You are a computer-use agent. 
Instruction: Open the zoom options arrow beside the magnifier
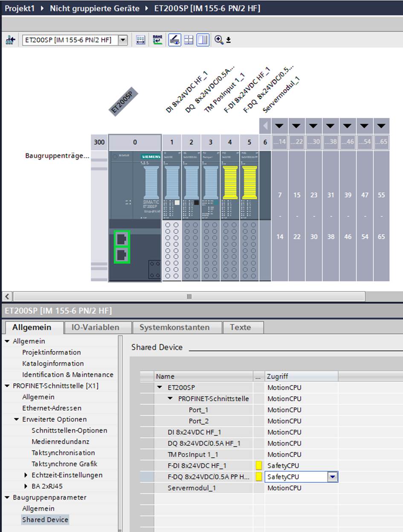(x=229, y=40)
